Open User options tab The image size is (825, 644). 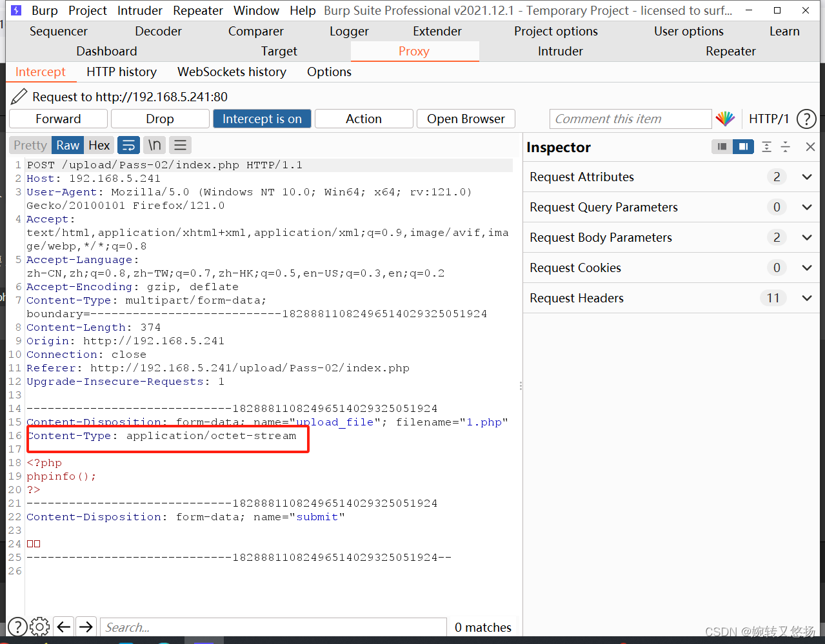tap(689, 31)
